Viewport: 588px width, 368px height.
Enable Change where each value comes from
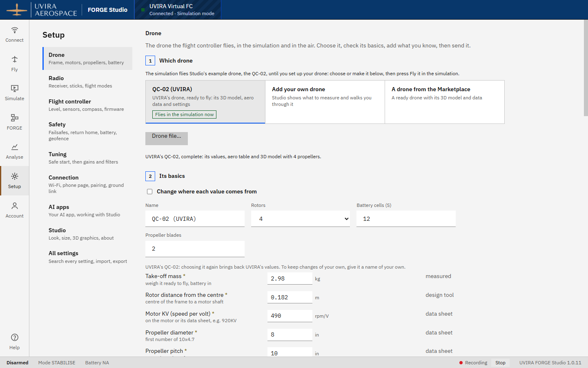(x=150, y=192)
